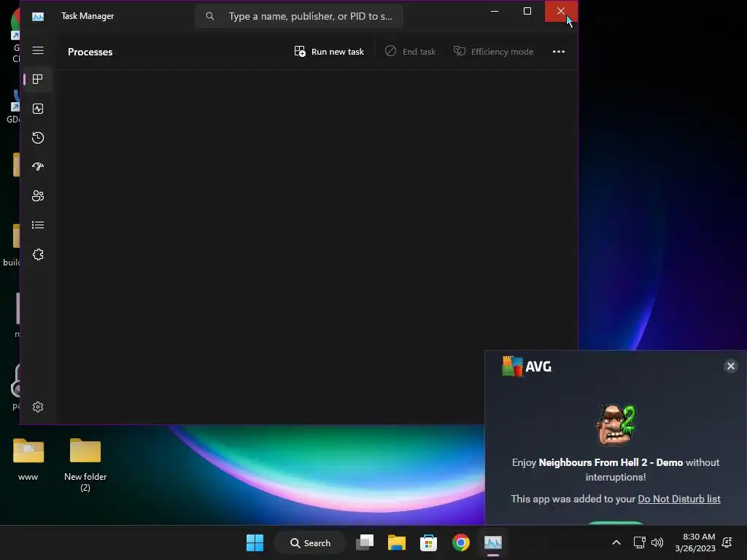Click the network icon in system tray
The width and height of the screenshot is (747, 560).
pyautogui.click(x=639, y=542)
